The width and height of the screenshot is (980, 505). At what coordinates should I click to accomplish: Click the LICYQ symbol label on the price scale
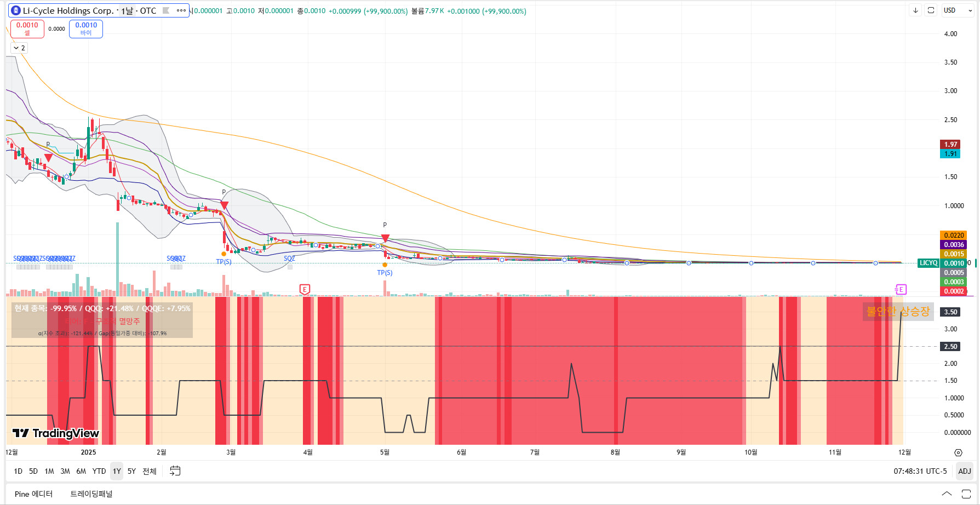pos(929,263)
